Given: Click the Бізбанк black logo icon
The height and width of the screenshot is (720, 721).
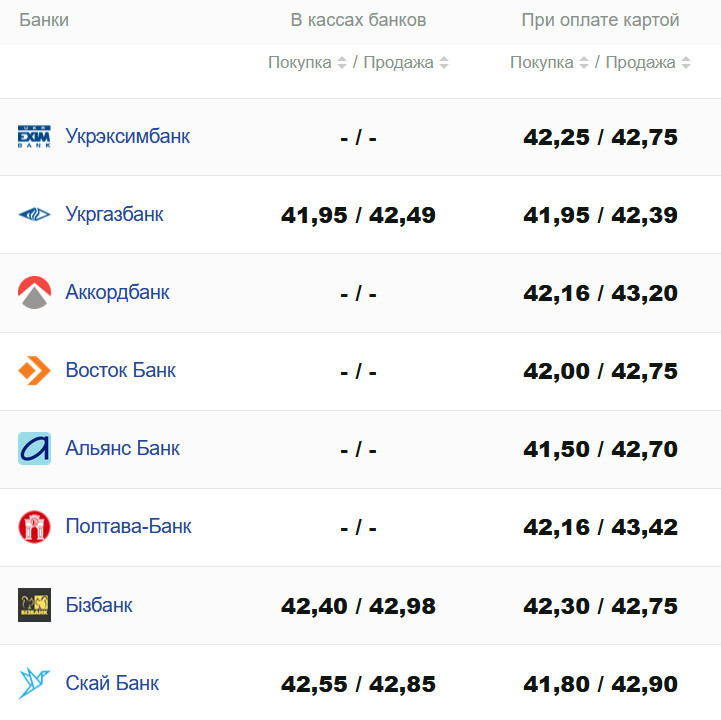Looking at the screenshot, I should pyautogui.click(x=34, y=605).
